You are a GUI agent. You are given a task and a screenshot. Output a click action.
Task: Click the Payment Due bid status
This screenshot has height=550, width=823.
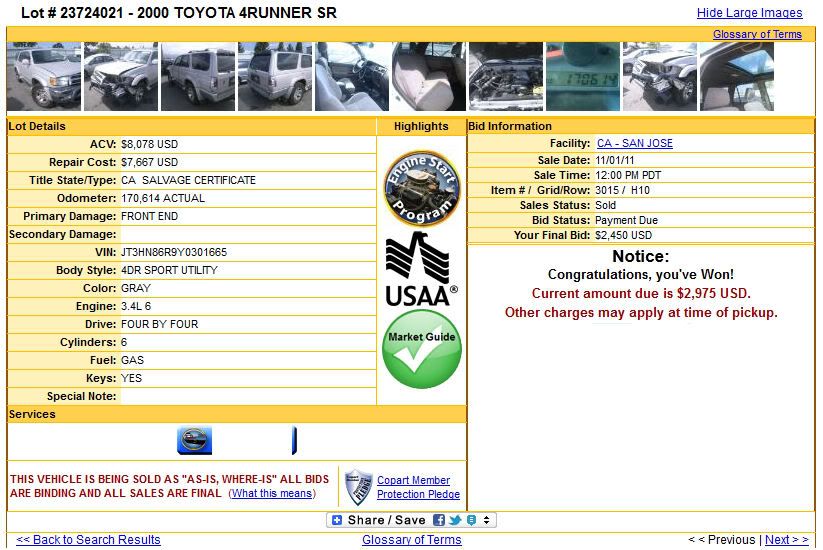tap(626, 220)
